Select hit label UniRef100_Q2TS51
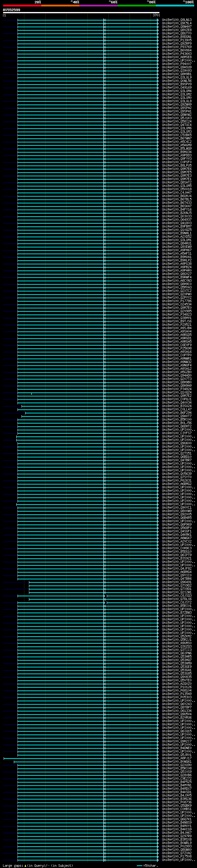 (x=177, y=453)
